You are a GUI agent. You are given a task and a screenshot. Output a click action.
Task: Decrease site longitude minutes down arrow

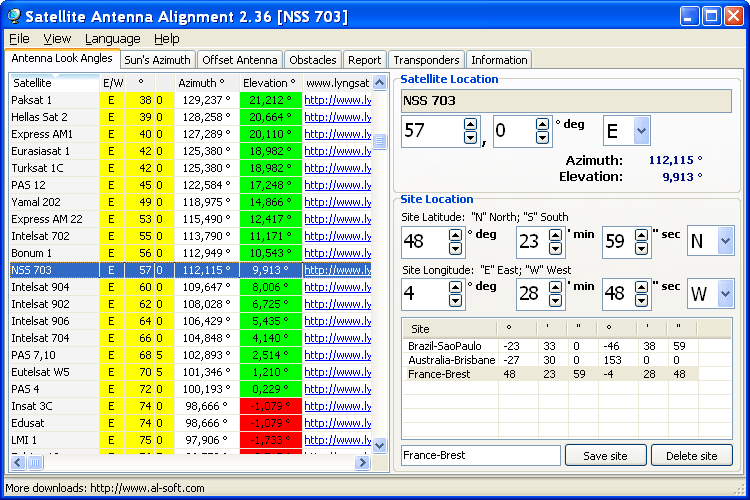pos(555,300)
